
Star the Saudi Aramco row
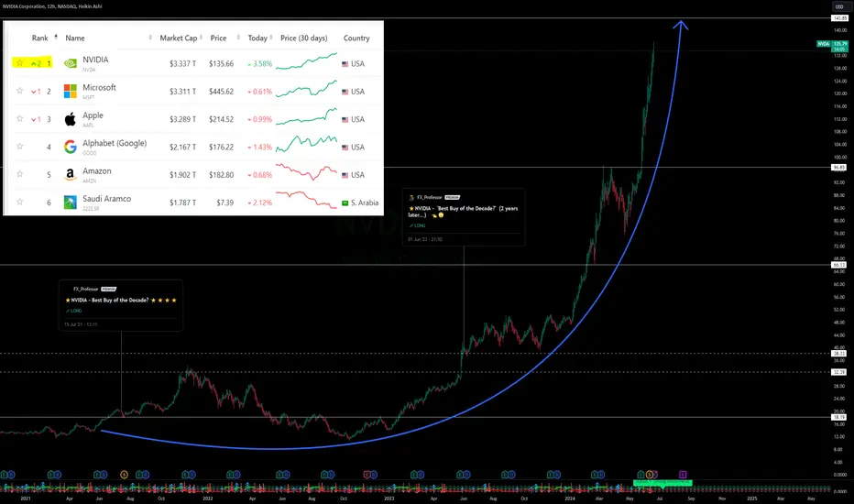coord(19,203)
